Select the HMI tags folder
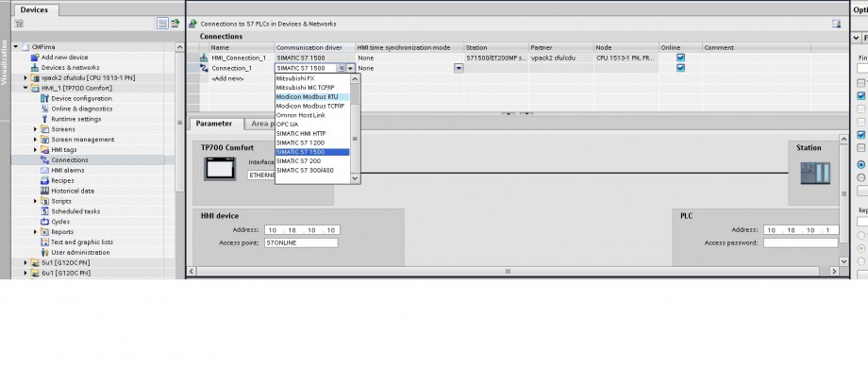This screenshot has height=367, width=868. pos(63,149)
